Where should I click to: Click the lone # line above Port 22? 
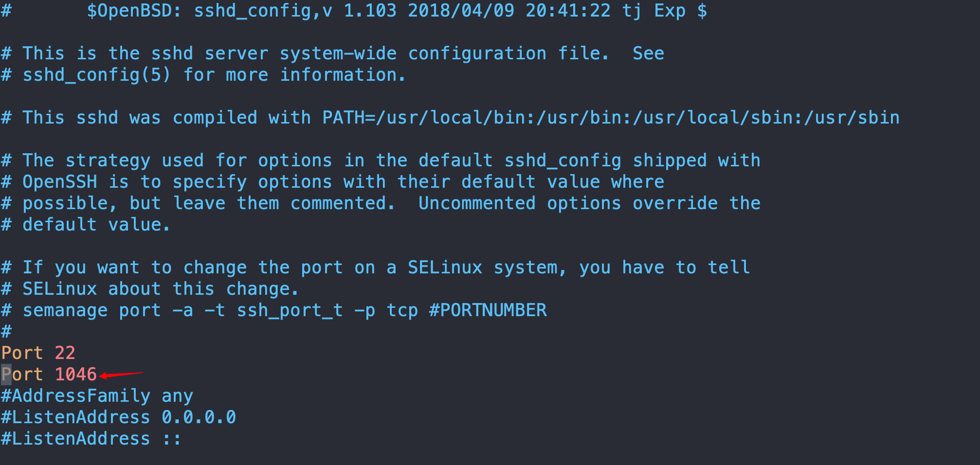click(6, 331)
